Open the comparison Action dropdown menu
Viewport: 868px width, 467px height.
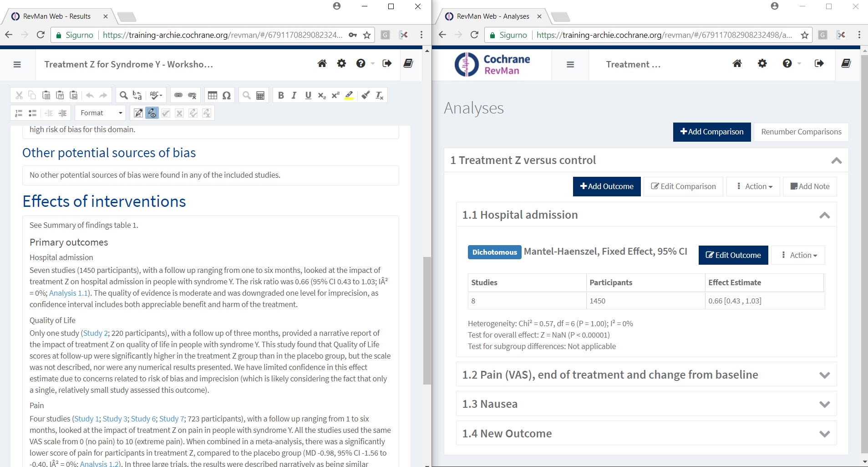(x=753, y=186)
